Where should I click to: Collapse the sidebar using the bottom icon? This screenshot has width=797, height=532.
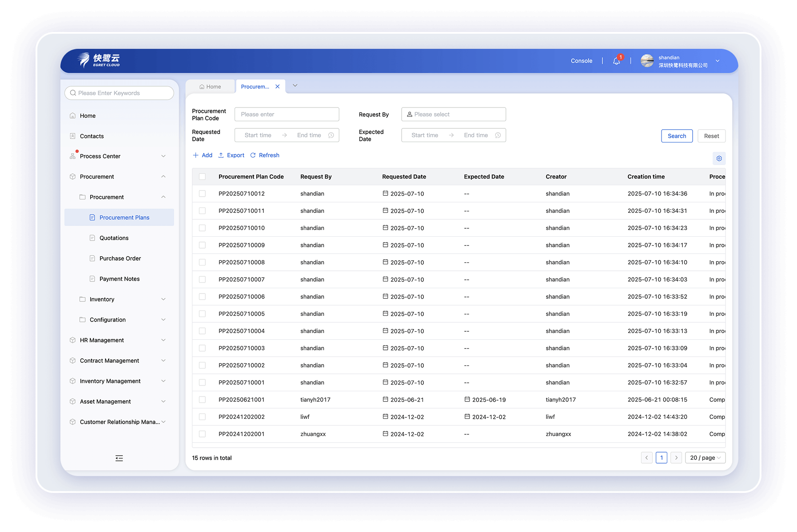point(119,458)
